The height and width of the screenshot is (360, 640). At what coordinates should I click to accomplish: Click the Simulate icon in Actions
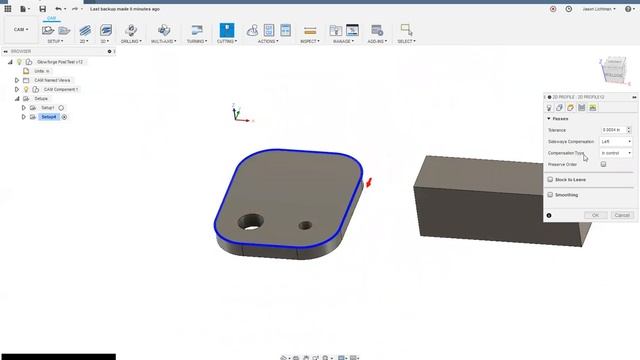[252, 30]
